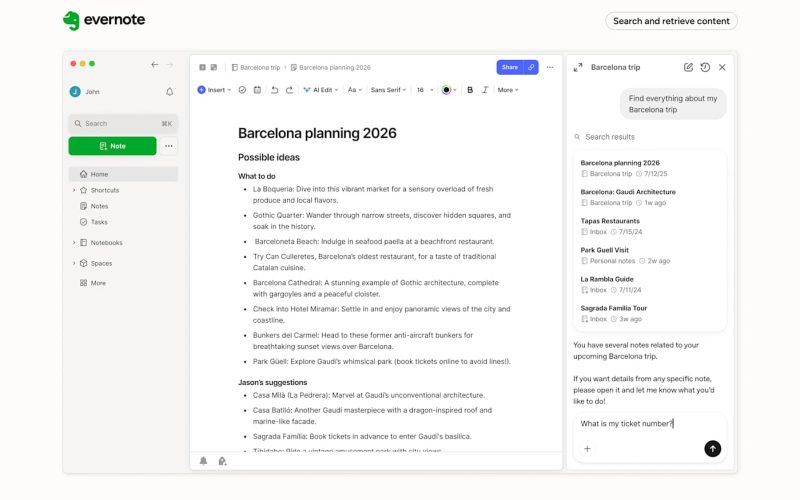Open Tapas Restaurants search result
Screen dimensions: 800x500
pos(649,226)
